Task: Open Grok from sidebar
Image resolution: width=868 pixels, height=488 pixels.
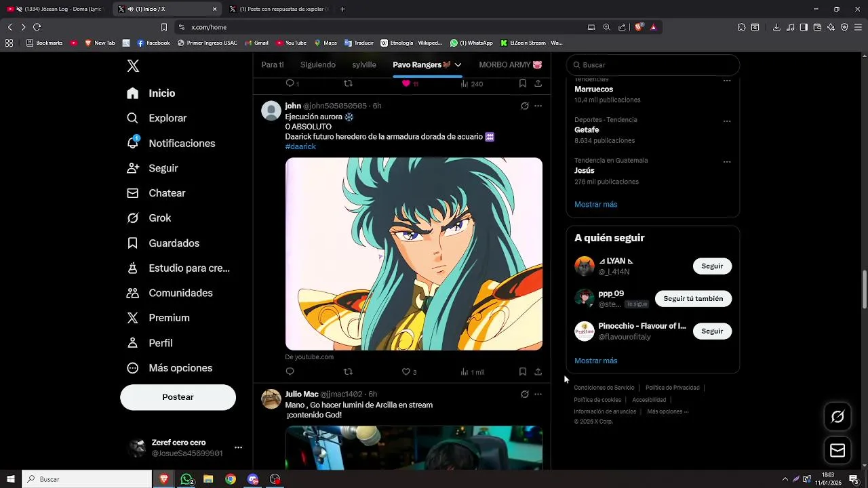Action: click(x=149, y=218)
